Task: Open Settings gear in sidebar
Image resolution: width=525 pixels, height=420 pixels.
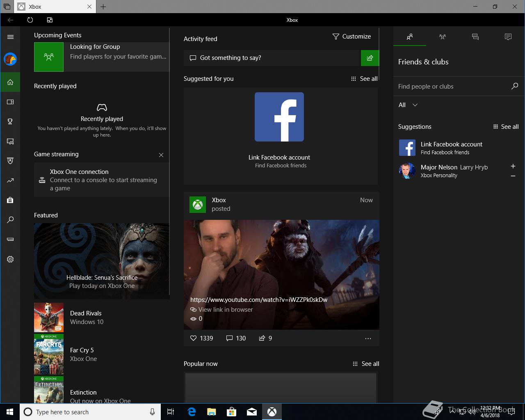Action: click(10, 259)
